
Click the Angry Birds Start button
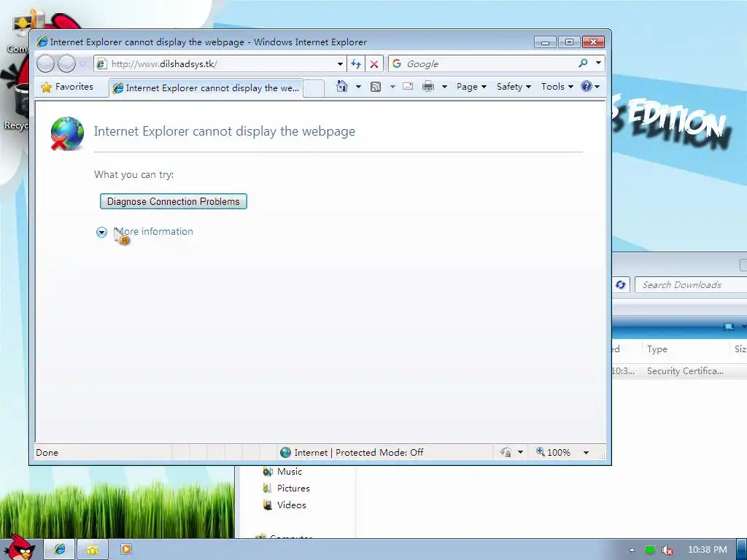pos(19,548)
